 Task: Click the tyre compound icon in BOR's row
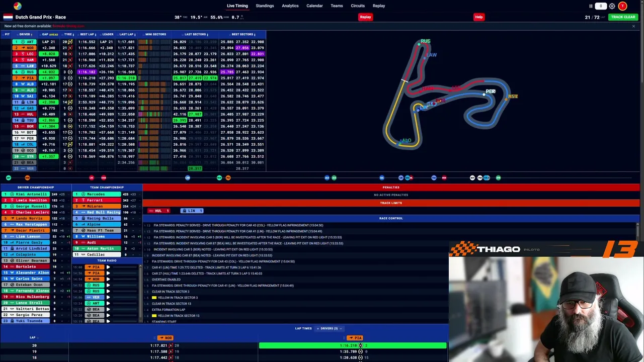[70, 126]
